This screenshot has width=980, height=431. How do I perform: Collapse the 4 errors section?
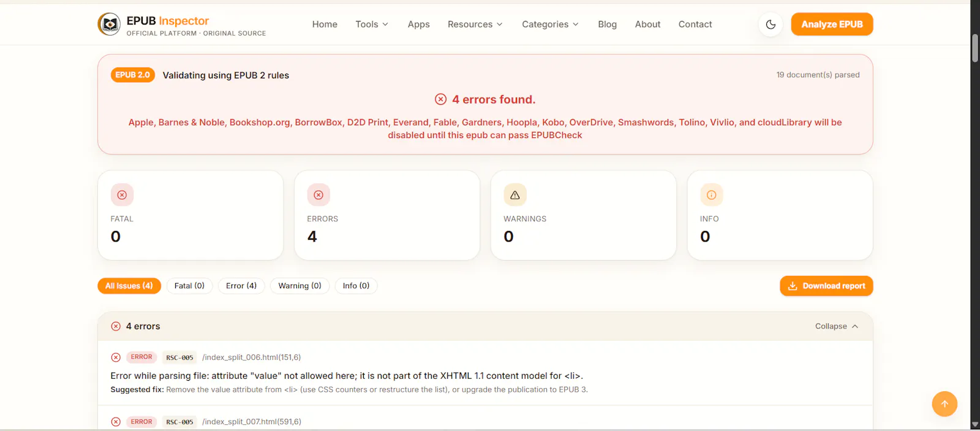[837, 326]
